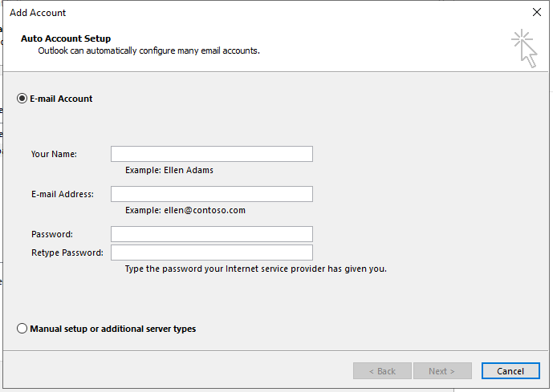
Task: Choose Manual setup or additional server types
Action: tap(22, 329)
